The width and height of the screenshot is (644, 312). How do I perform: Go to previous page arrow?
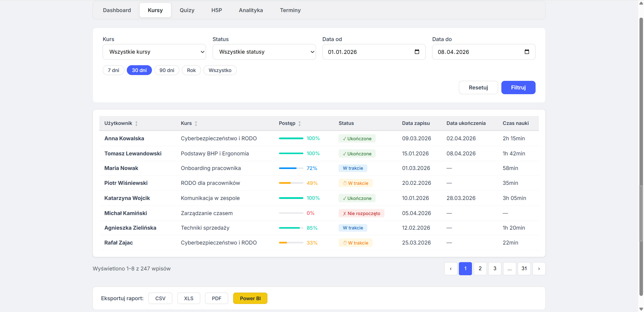(x=451, y=269)
